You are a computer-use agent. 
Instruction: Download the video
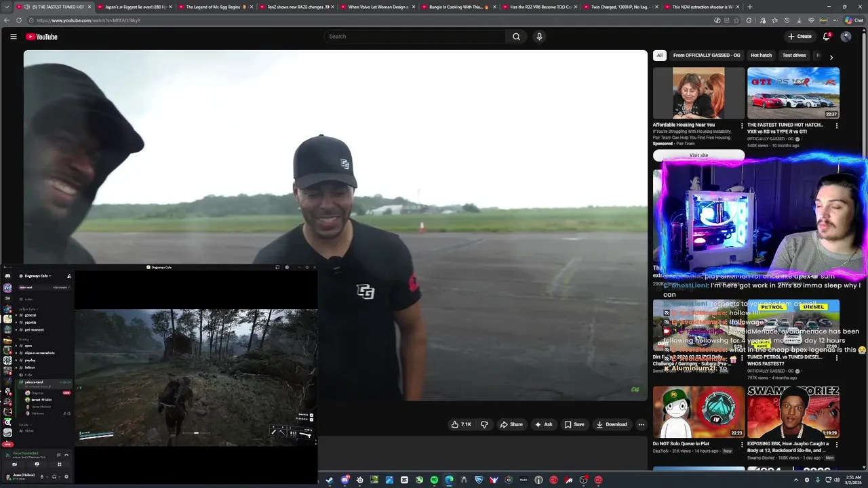[x=612, y=424]
